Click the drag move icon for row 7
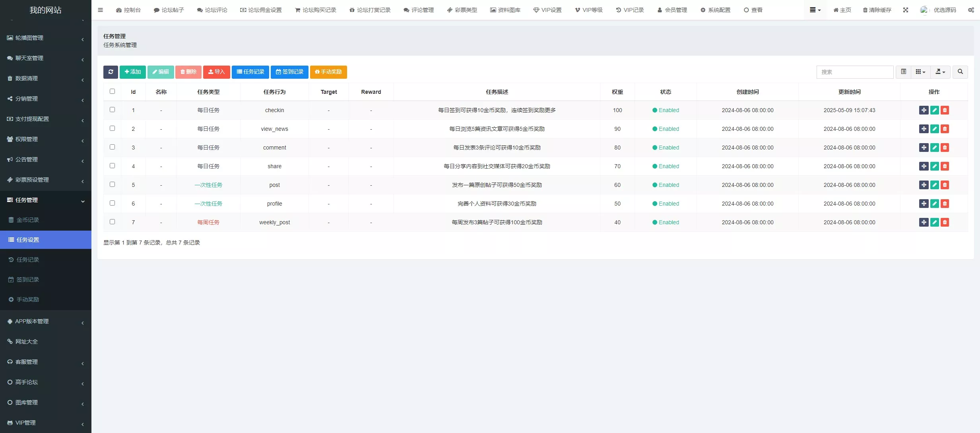The width and height of the screenshot is (980, 433). pyautogui.click(x=924, y=222)
